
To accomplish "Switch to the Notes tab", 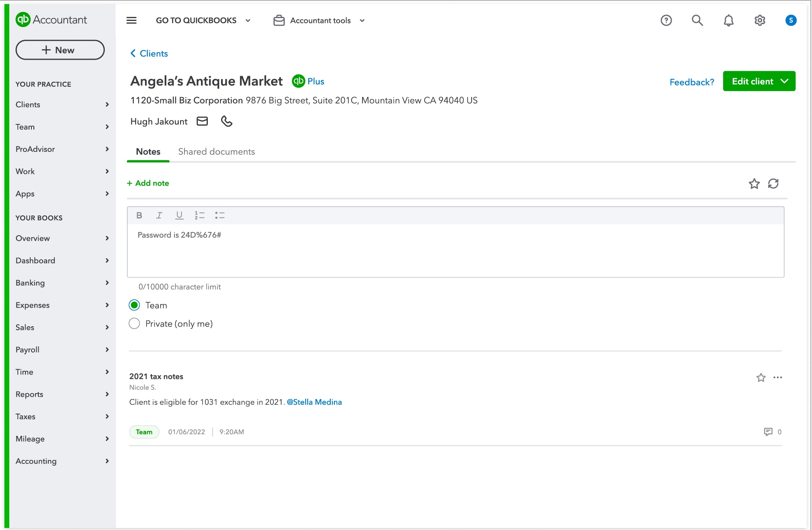I will coord(148,152).
